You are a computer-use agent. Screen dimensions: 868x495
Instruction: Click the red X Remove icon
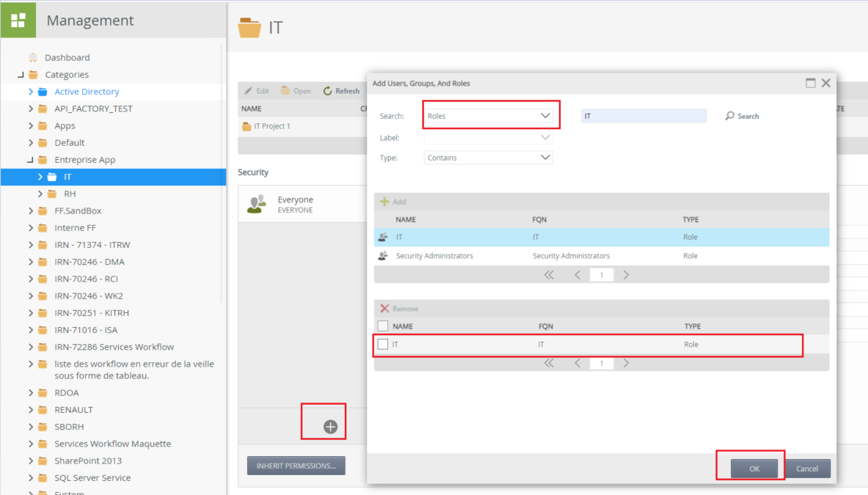click(x=384, y=309)
